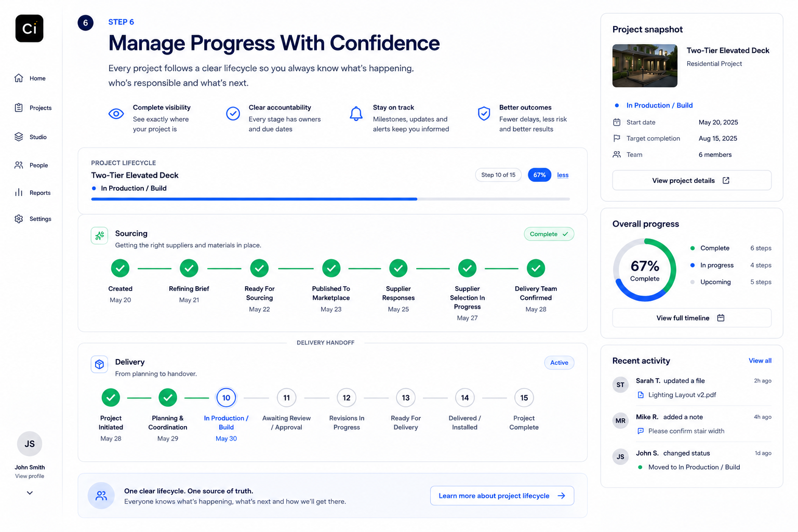Viewport: 798px width, 532px height.
Task: Open Projects in the sidebar
Action: 33,108
